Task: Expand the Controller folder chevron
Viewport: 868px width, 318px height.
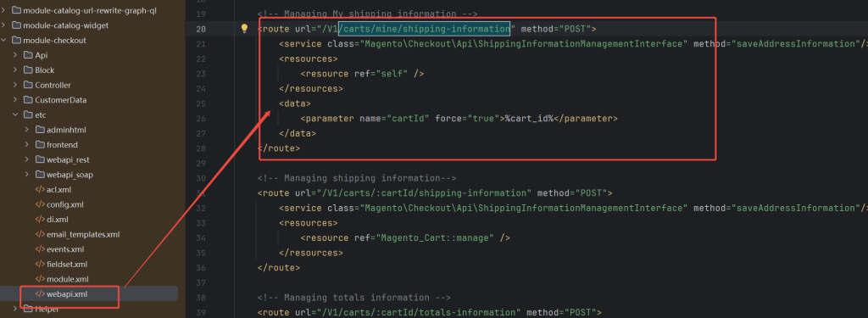Action: pyautogui.click(x=16, y=86)
